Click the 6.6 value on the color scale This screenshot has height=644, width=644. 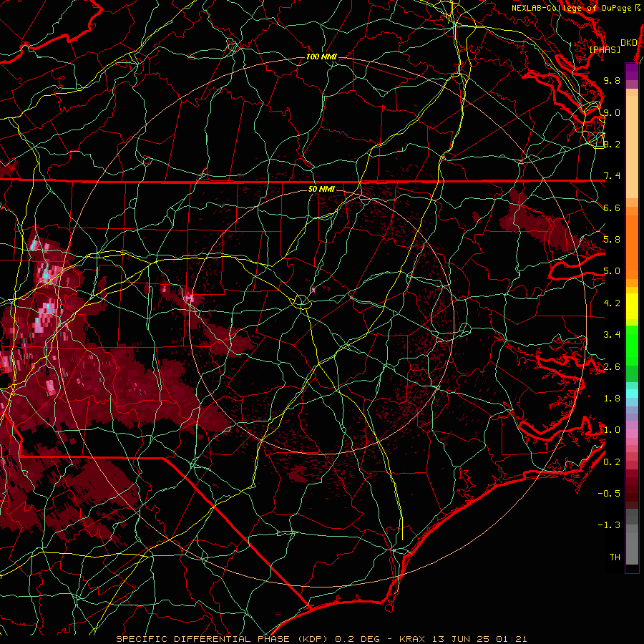click(612, 208)
